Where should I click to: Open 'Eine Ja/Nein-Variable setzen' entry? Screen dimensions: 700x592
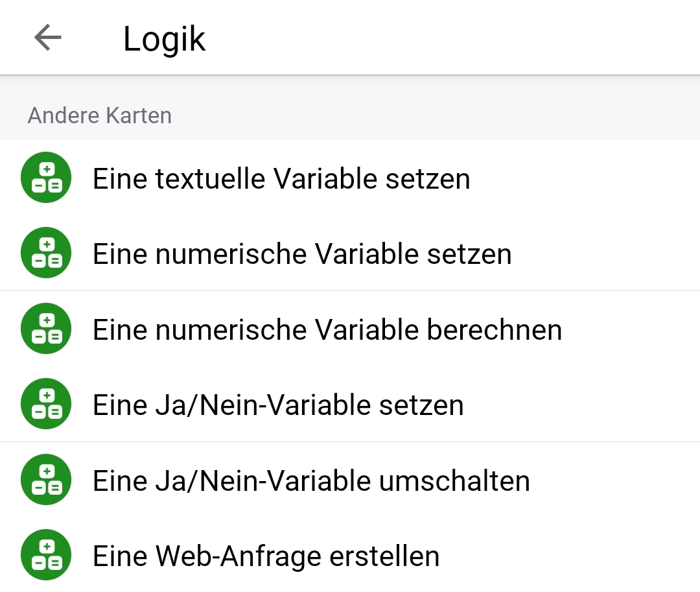tap(278, 405)
